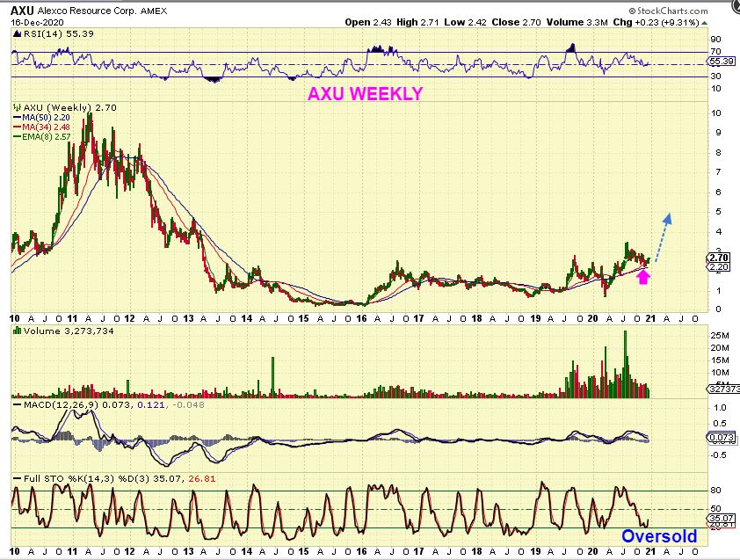Select the RSI(14) 55.39 indicator label

point(59,34)
